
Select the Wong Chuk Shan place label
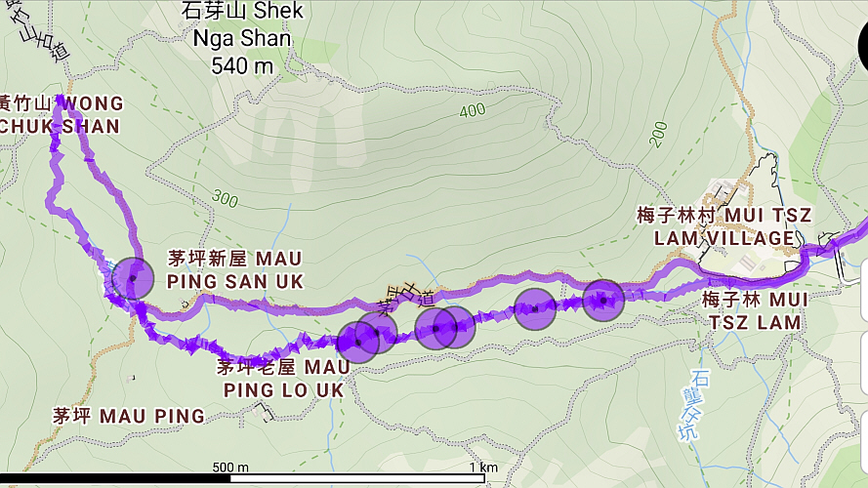tap(61, 114)
